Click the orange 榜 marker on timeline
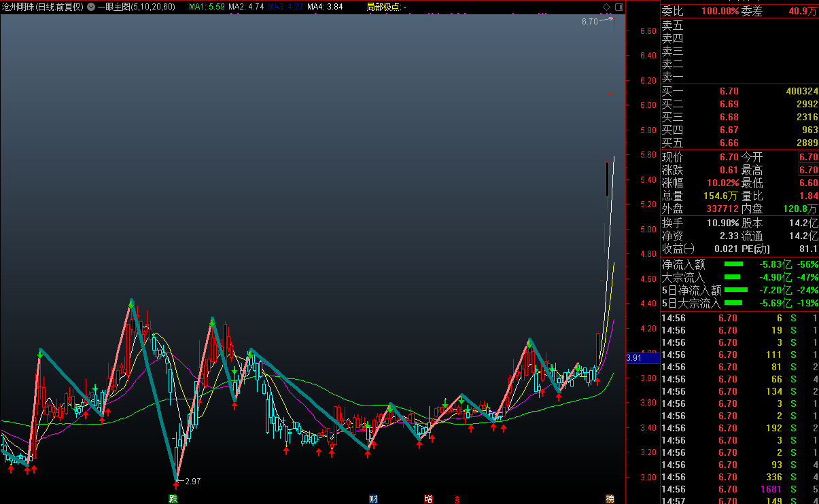Screen dimensions: 819x504 tap(610, 499)
